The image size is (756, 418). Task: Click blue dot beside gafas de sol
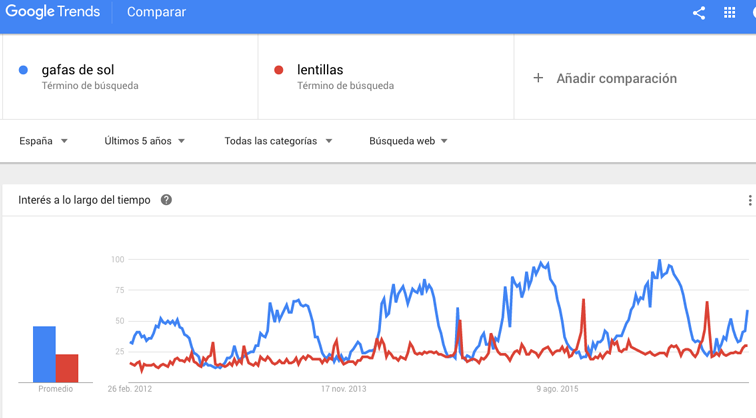point(23,70)
